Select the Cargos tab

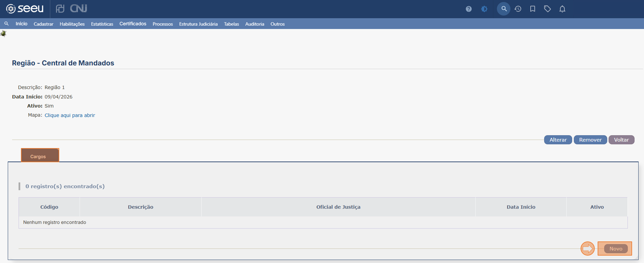(x=40, y=155)
